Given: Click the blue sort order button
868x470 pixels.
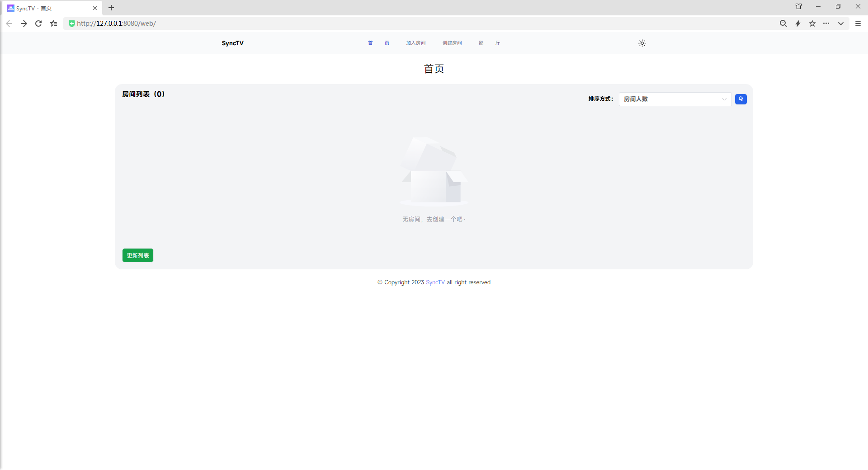Looking at the screenshot, I should coord(741,99).
